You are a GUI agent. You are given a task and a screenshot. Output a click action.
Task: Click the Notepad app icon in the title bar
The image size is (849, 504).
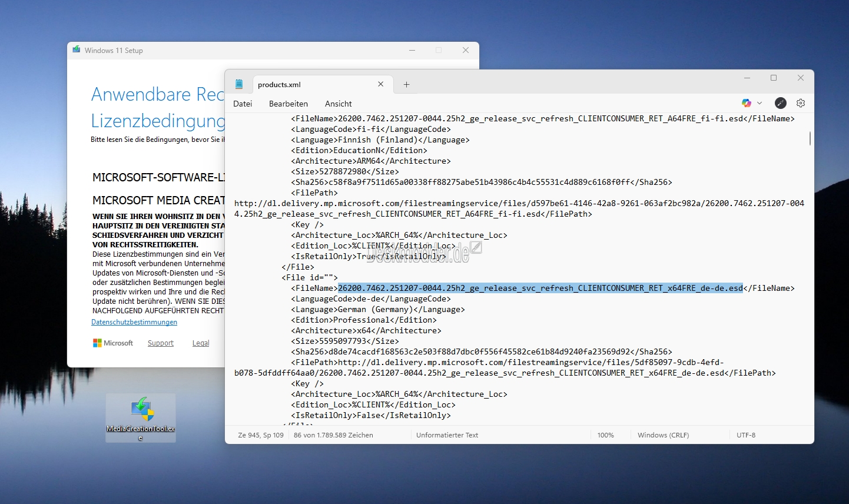coord(239,84)
